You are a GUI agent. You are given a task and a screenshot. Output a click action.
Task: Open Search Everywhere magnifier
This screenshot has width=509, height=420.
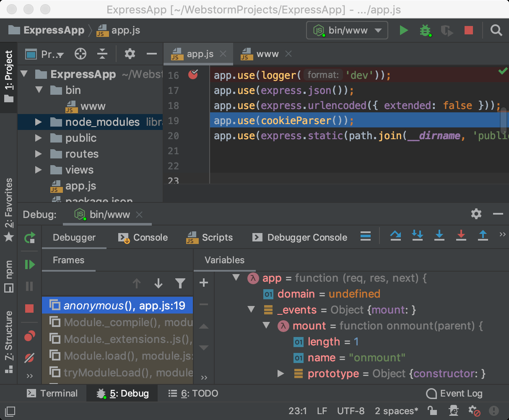coord(496,30)
